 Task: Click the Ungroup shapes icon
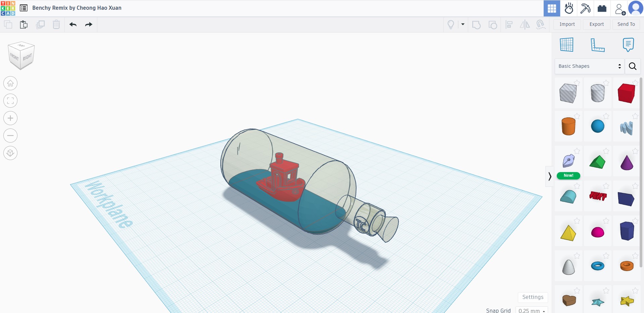[x=493, y=25]
